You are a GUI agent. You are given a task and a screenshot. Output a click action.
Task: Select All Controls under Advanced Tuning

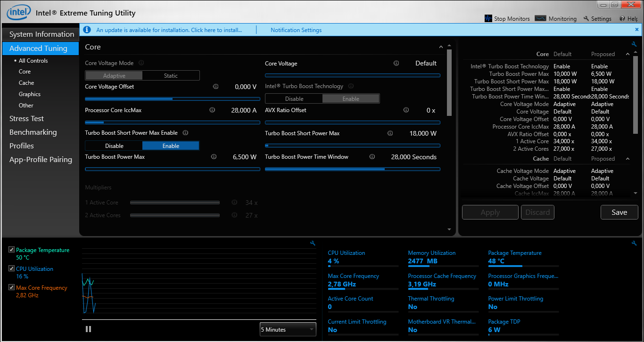point(33,61)
